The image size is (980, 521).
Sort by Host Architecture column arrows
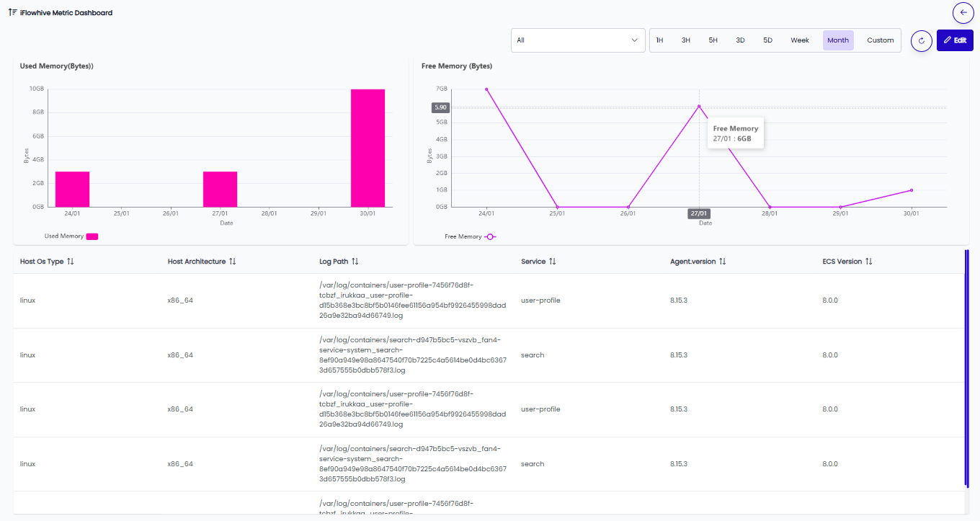coord(232,262)
